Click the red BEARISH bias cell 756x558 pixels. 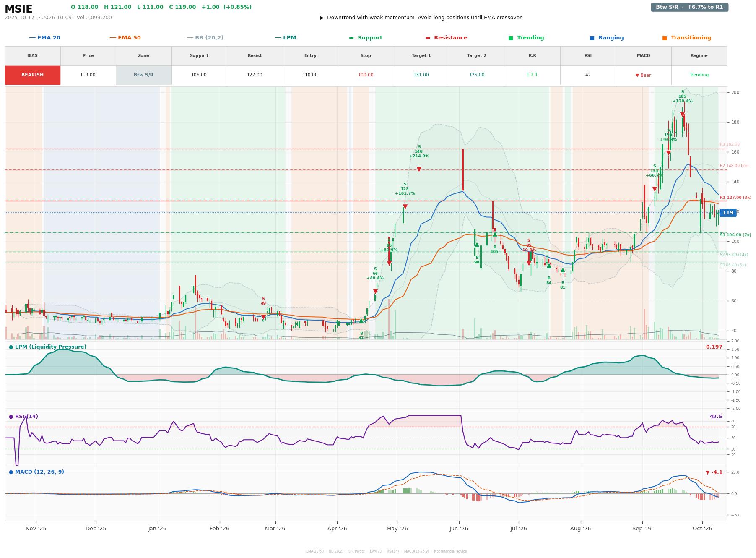tap(33, 75)
